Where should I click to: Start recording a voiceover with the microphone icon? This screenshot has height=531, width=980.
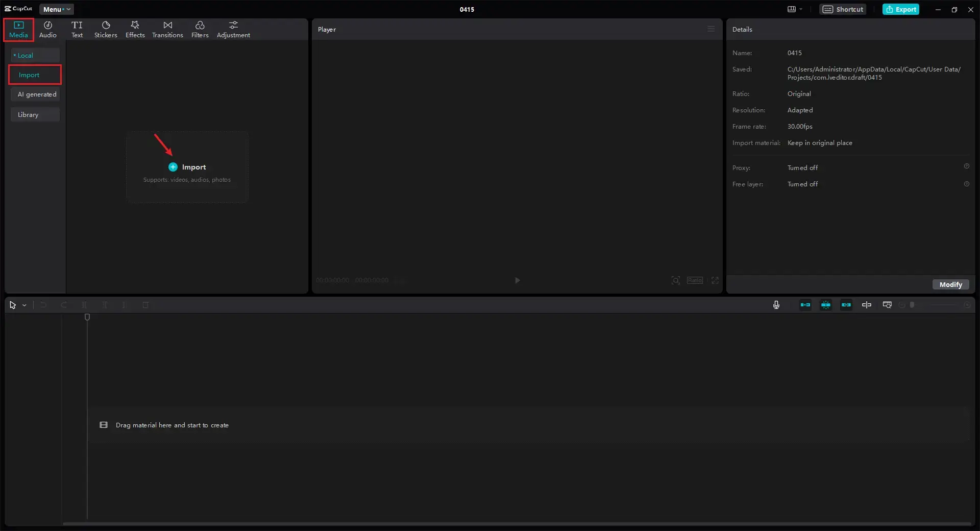(x=775, y=305)
